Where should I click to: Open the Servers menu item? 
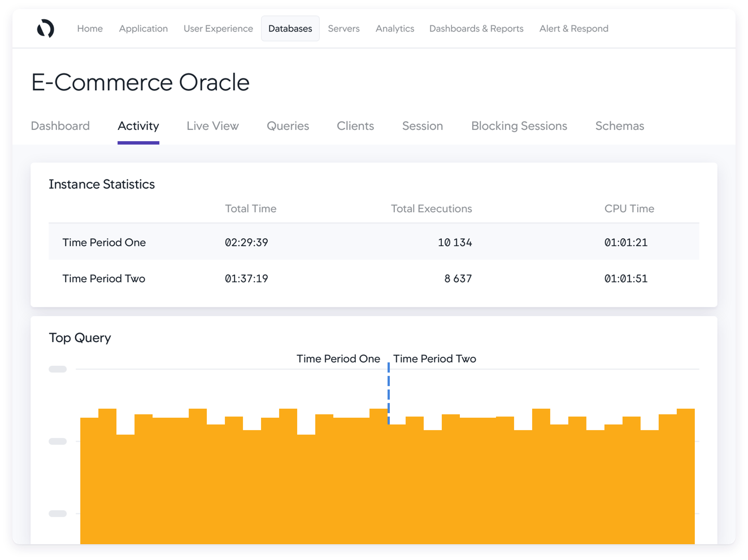coord(343,29)
